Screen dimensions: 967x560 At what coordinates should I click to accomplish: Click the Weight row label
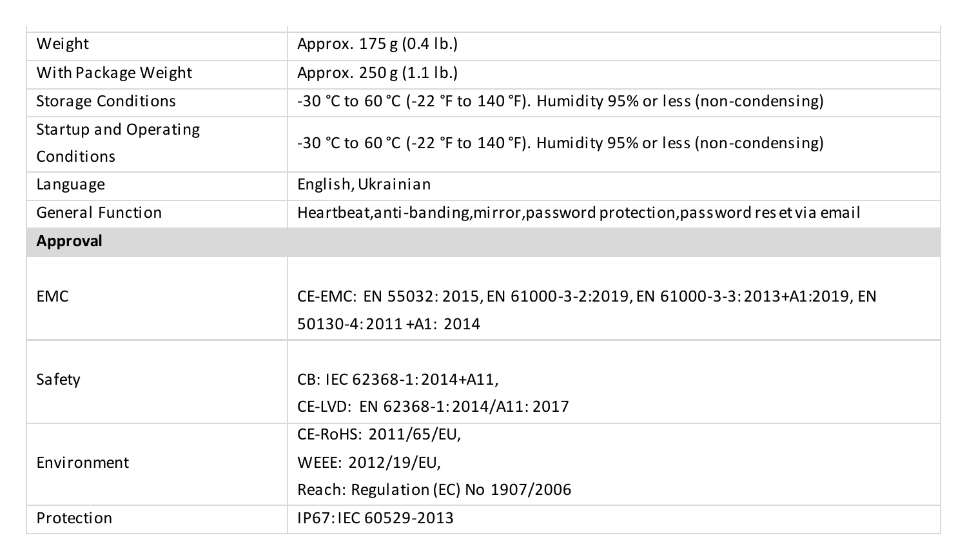tap(63, 44)
